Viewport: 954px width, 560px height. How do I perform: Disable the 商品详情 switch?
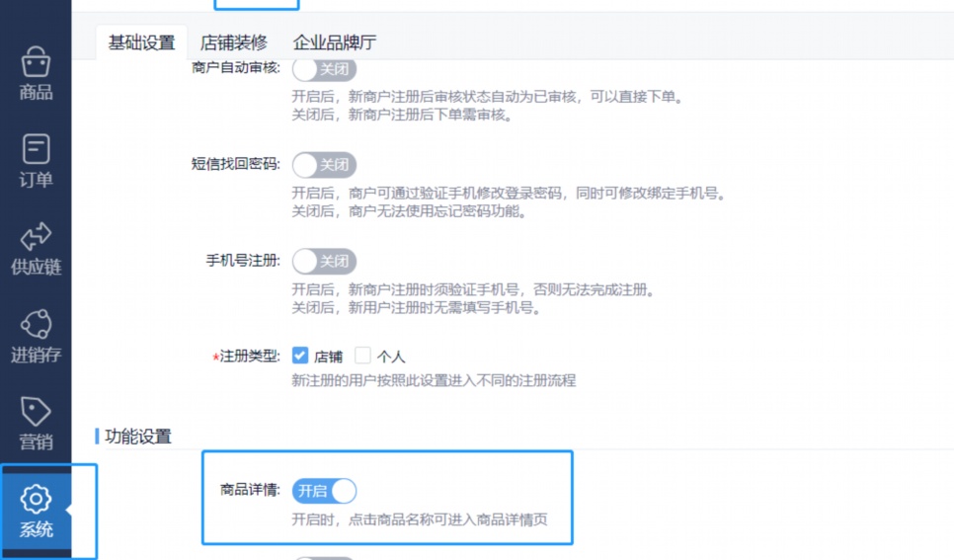pos(324,491)
